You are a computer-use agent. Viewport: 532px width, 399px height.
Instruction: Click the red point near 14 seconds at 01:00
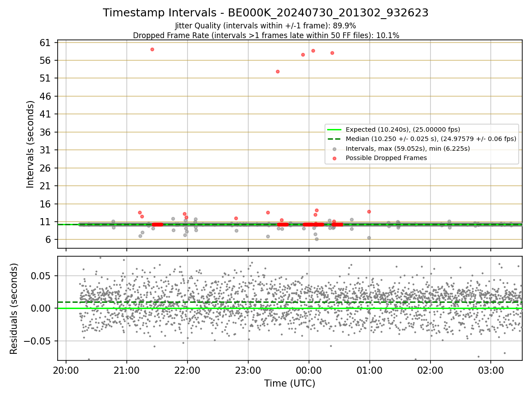click(x=369, y=211)
